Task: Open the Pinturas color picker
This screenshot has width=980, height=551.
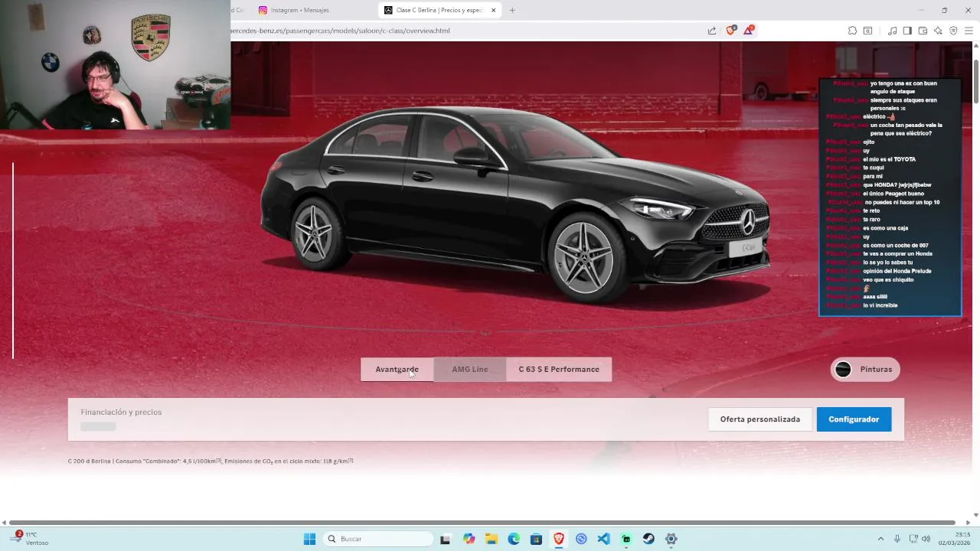Action: point(865,370)
